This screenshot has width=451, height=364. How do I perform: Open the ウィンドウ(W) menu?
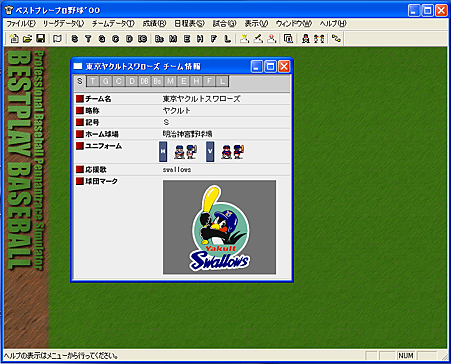[x=294, y=24]
